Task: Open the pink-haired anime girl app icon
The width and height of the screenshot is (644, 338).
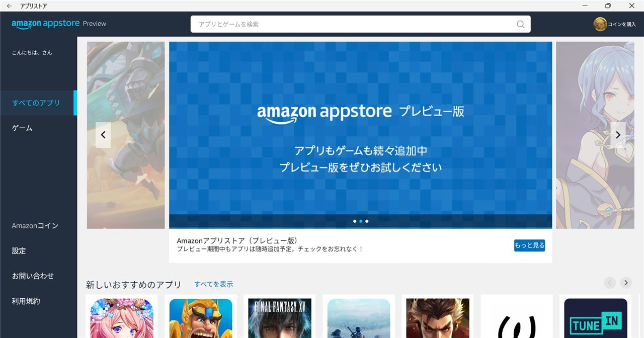Action: click(x=122, y=316)
